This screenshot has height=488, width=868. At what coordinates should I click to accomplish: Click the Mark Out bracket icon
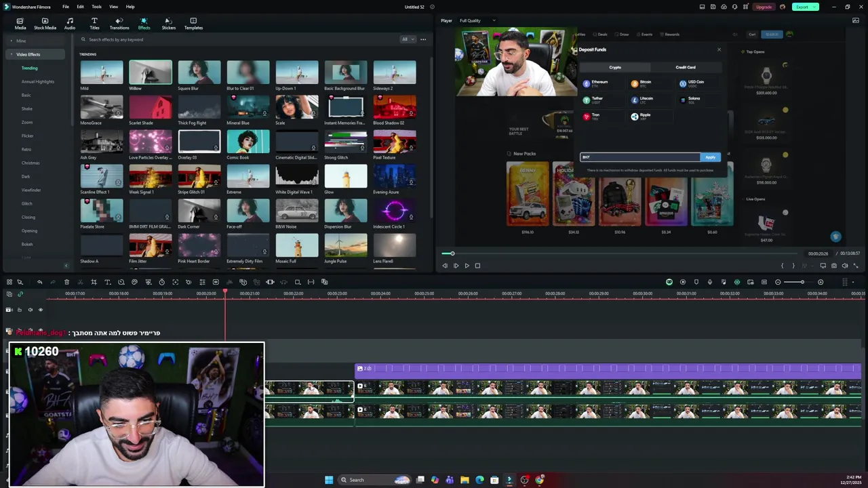[793, 266]
